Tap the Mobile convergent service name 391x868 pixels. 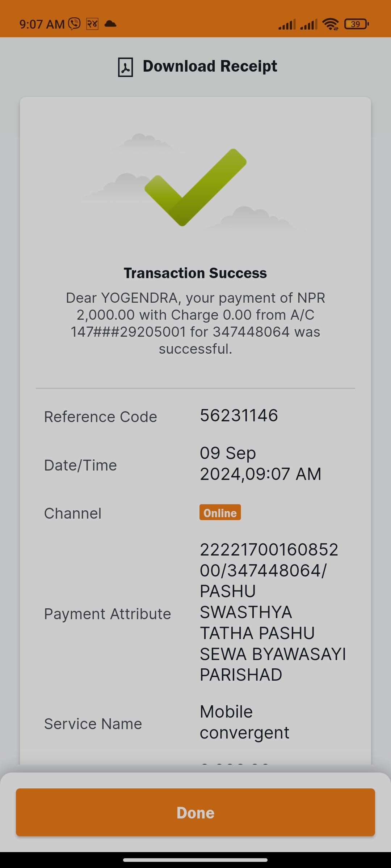click(244, 722)
